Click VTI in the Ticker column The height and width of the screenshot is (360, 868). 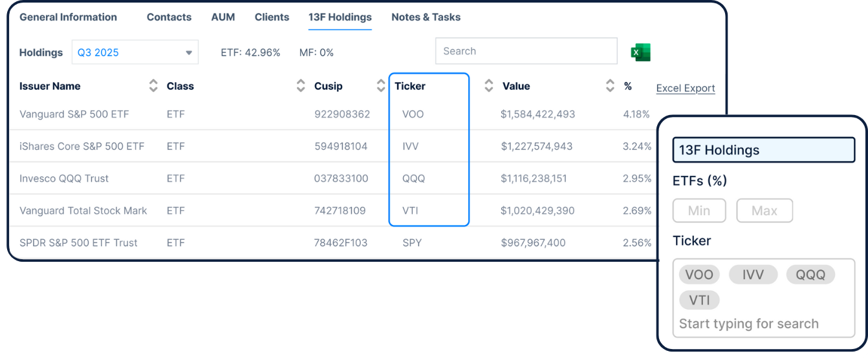coord(411,211)
